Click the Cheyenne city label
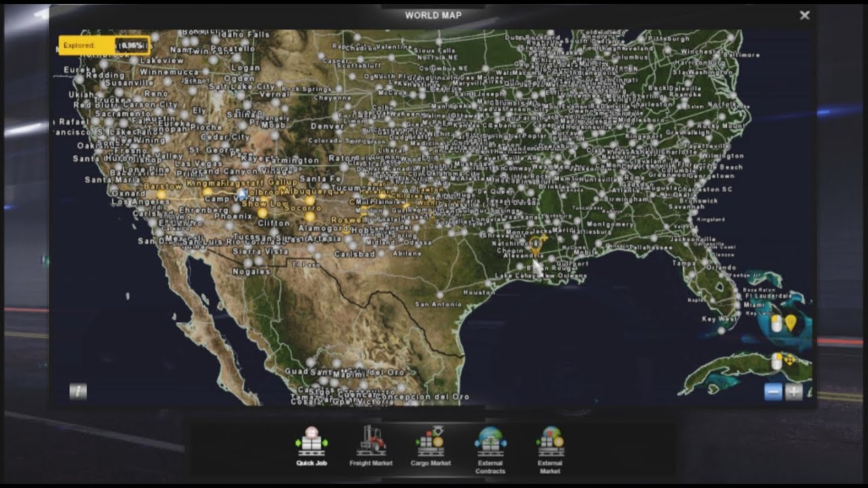This screenshot has width=868, height=488. pos(332,98)
